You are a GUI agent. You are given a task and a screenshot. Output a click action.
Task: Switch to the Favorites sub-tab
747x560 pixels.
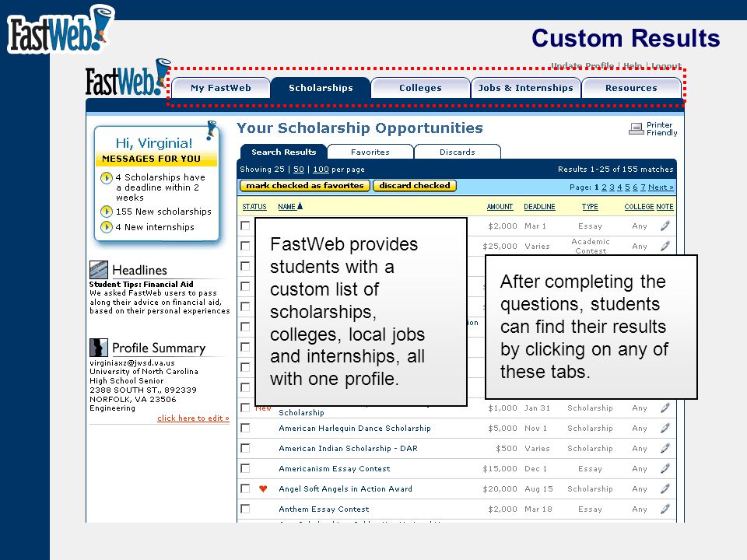click(x=370, y=152)
